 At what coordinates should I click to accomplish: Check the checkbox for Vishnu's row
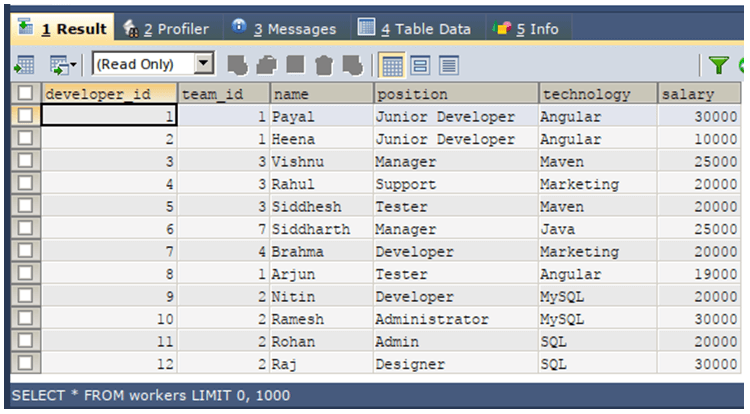click(x=25, y=160)
